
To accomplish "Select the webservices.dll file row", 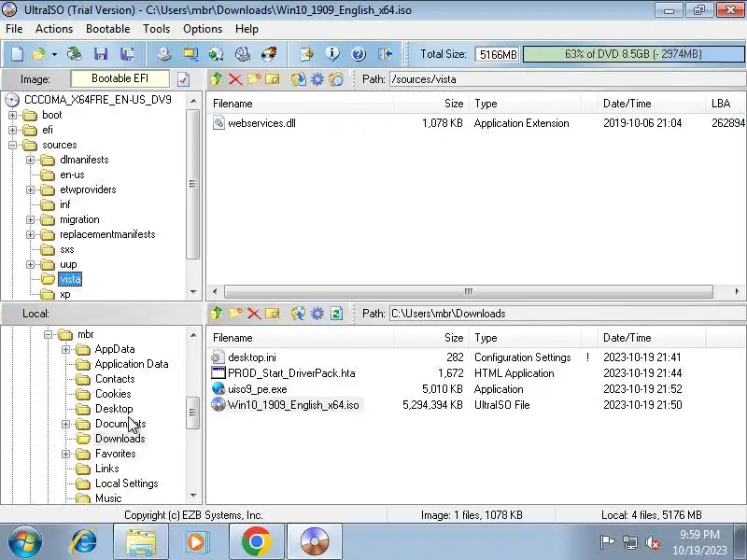I will [x=476, y=123].
